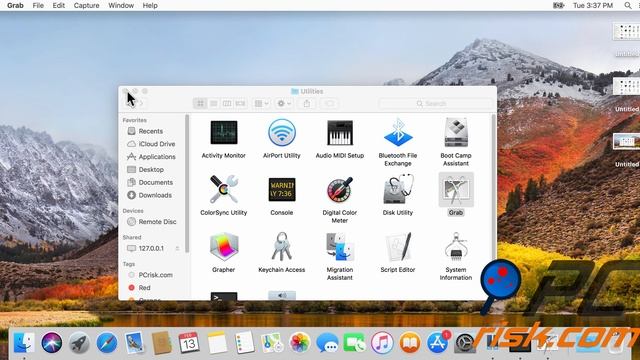
Task: Open Calendar icon in Dock
Action: (189, 342)
